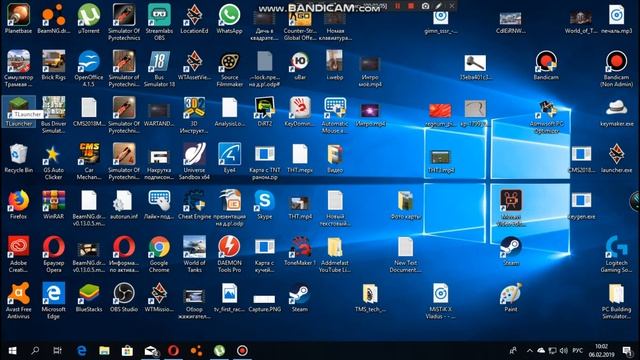Take screenshot via Bandicam camera button
Viewport: 640px width, 360px height.
tap(425, 6)
